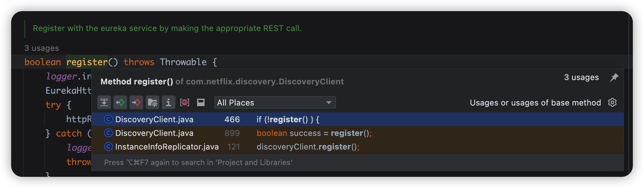Toggle the green read access filter

pyautogui.click(x=120, y=102)
